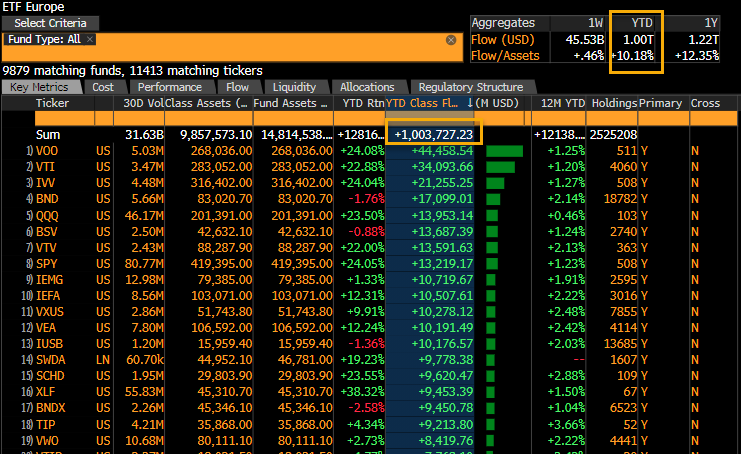Sort by the Ticker column header
Screen dimensions: 741x454
coord(52,103)
